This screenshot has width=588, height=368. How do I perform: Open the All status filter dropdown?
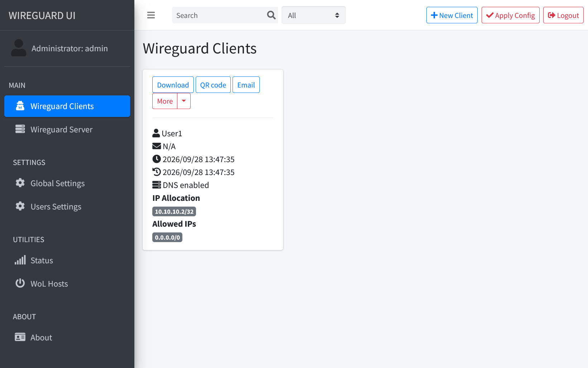click(314, 15)
